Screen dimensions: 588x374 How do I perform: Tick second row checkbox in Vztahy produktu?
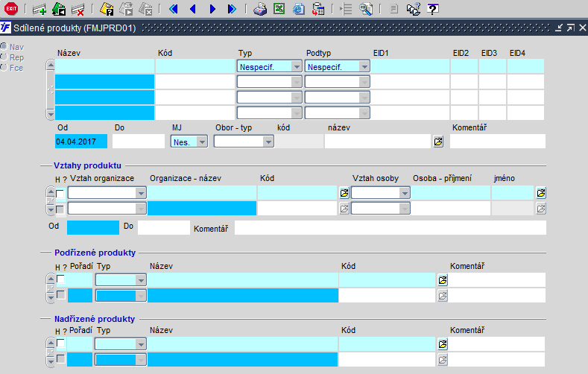[60, 209]
